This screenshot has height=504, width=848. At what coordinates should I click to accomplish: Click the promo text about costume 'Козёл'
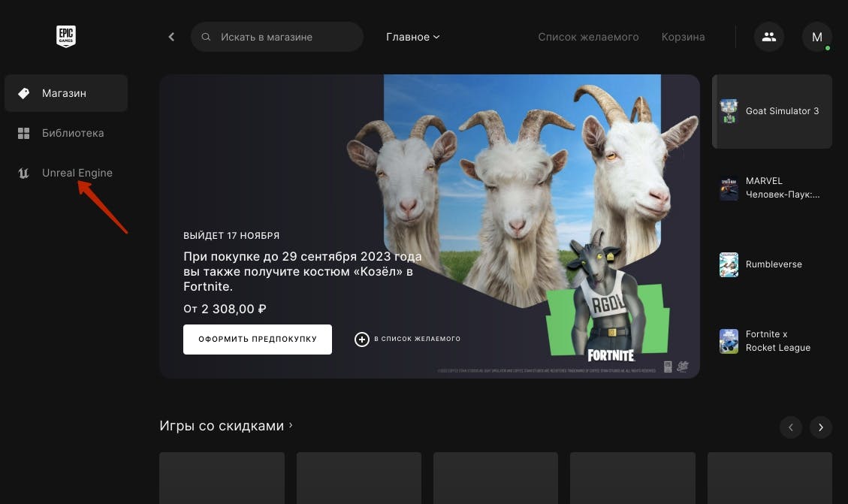(x=302, y=271)
